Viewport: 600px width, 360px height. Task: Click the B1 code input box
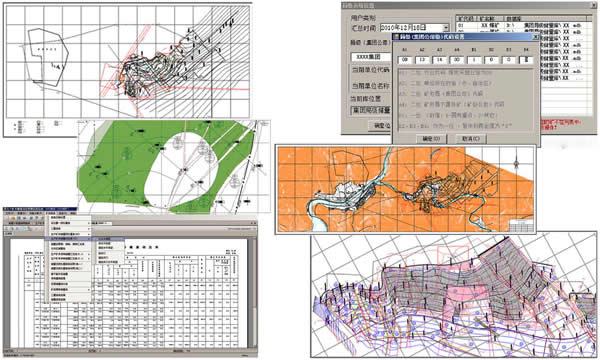click(474, 60)
